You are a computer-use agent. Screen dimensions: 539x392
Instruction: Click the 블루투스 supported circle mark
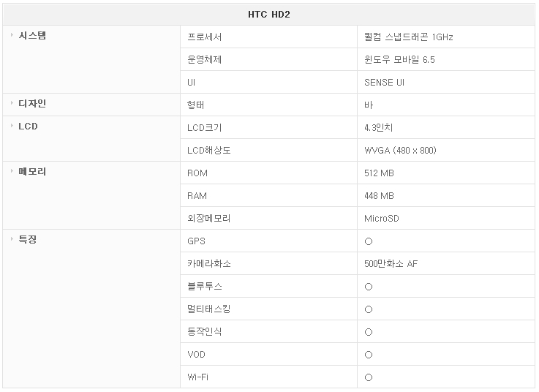(x=369, y=287)
